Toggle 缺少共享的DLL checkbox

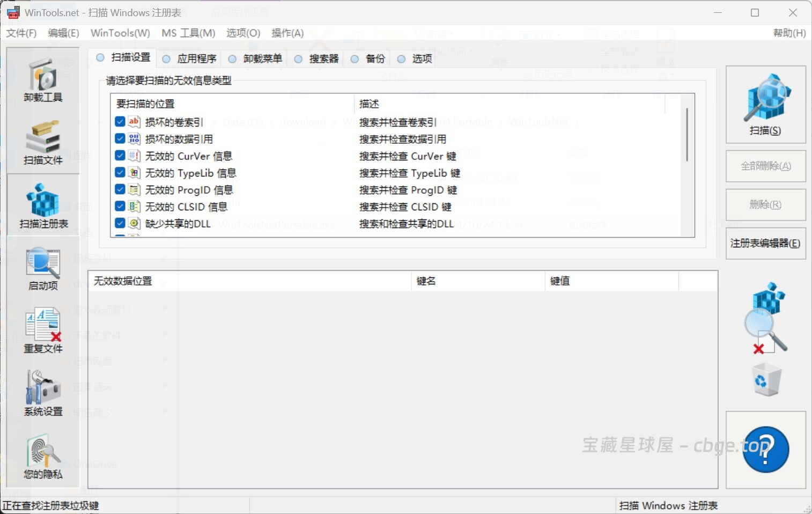(120, 223)
